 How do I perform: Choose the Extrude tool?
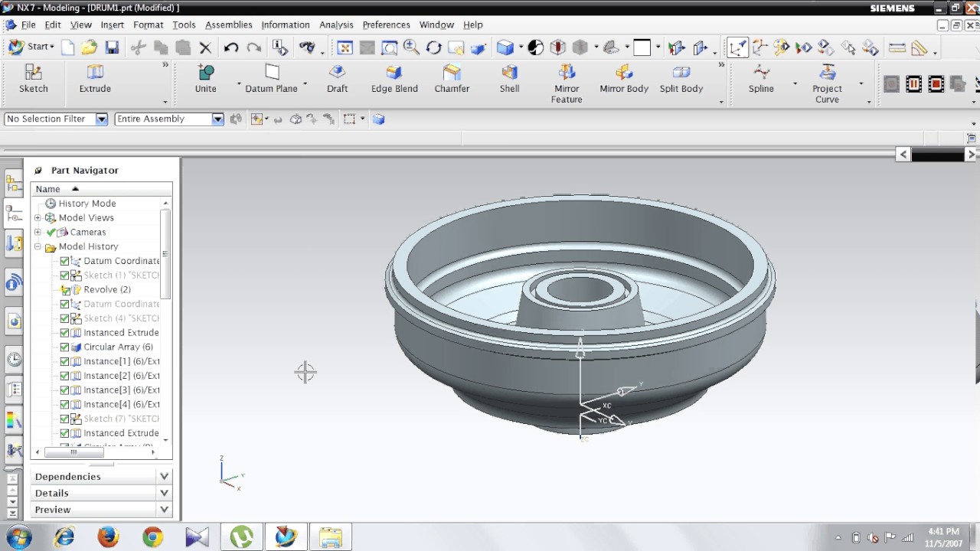pos(95,79)
